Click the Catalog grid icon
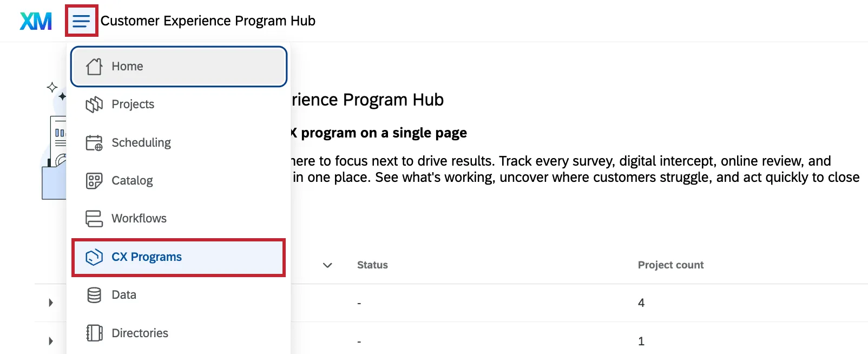 94,180
